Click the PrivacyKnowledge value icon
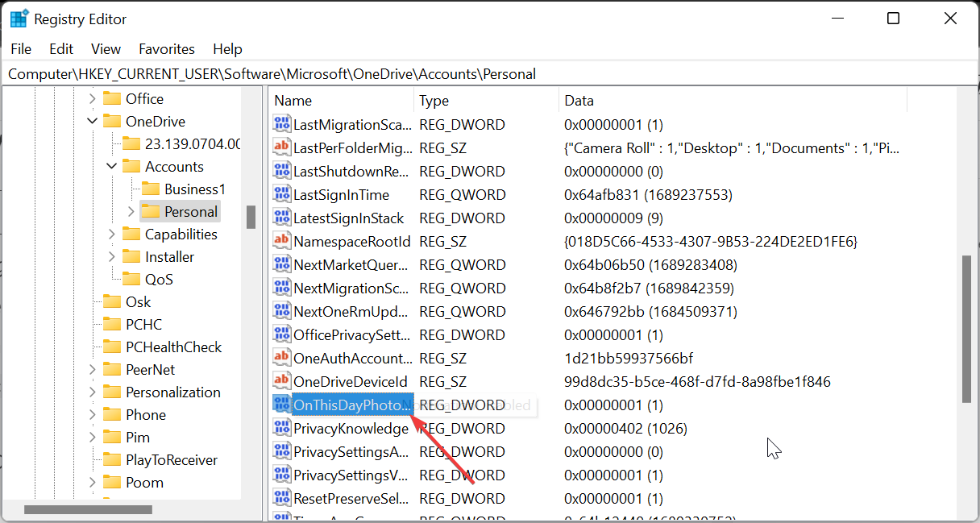The image size is (980, 523). click(x=281, y=429)
